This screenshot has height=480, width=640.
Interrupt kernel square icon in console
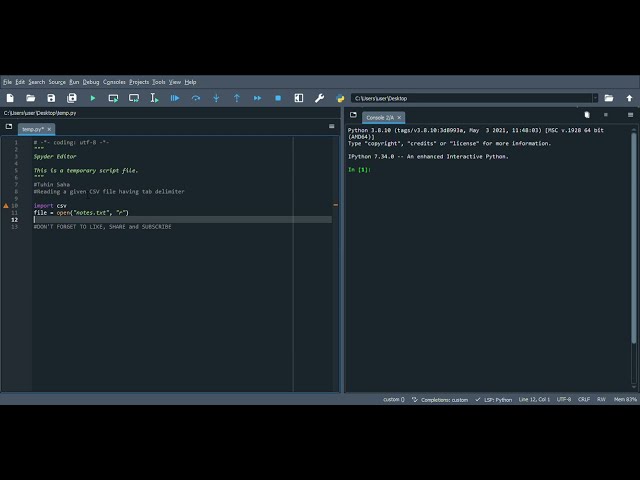(x=606, y=115)
